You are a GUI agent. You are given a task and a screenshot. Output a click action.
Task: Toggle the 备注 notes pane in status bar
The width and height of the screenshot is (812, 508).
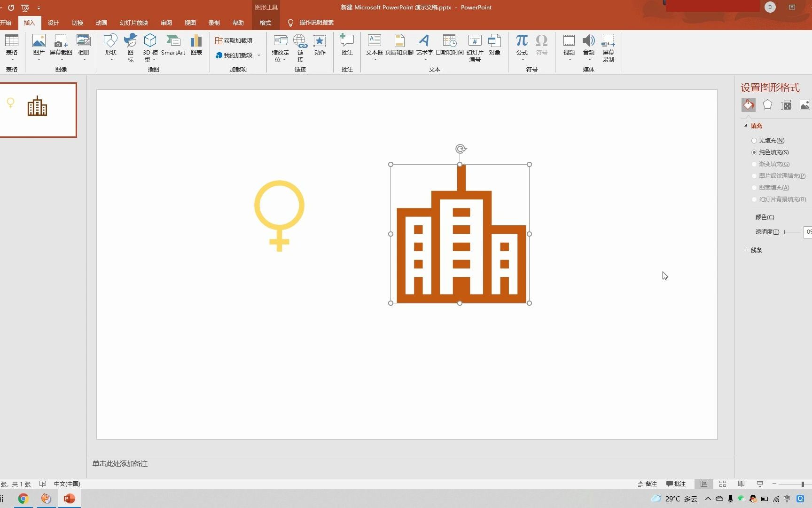[647, 484]
